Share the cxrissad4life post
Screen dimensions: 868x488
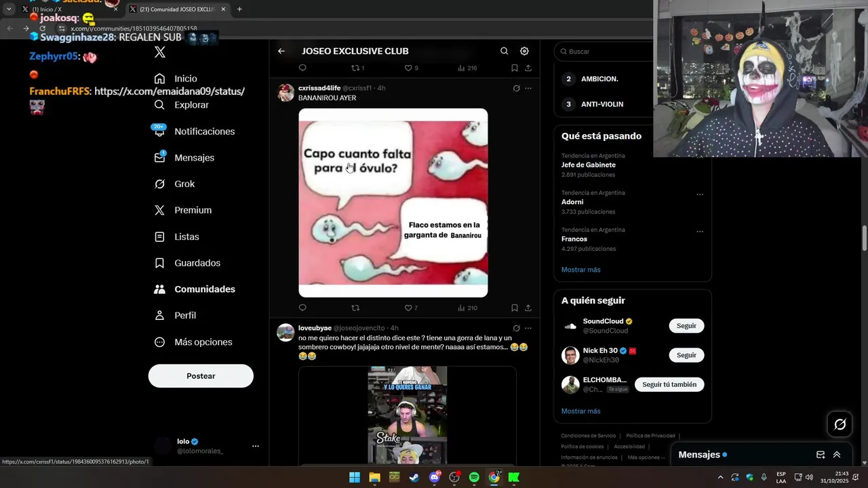click(528, 308)
